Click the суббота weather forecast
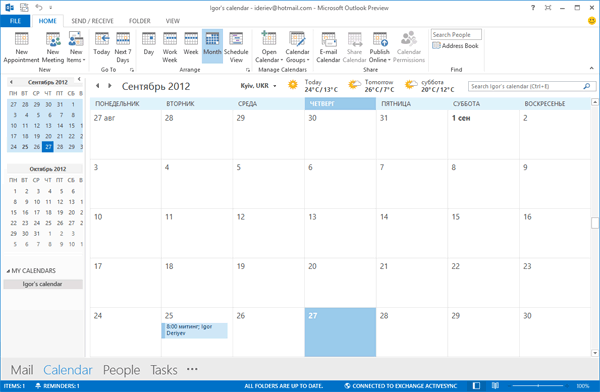This screenshot has width=600, height=392. point(430,86)
